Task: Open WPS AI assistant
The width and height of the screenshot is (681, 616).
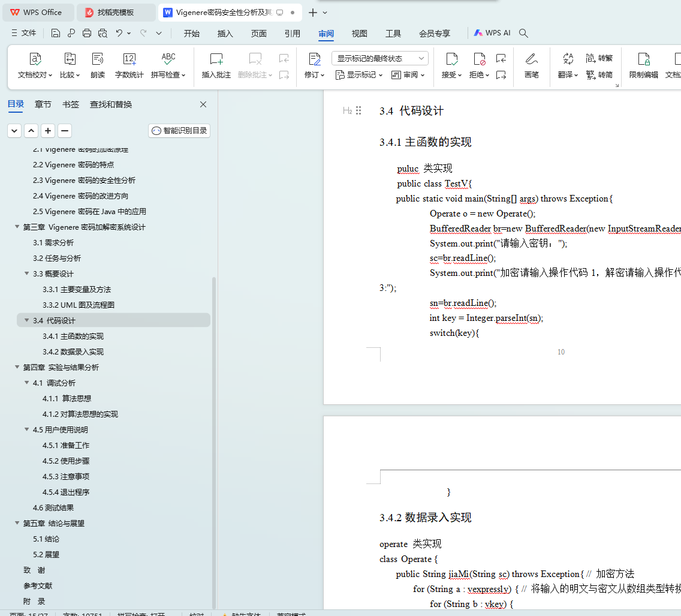Action: click(x=492, y=33)
